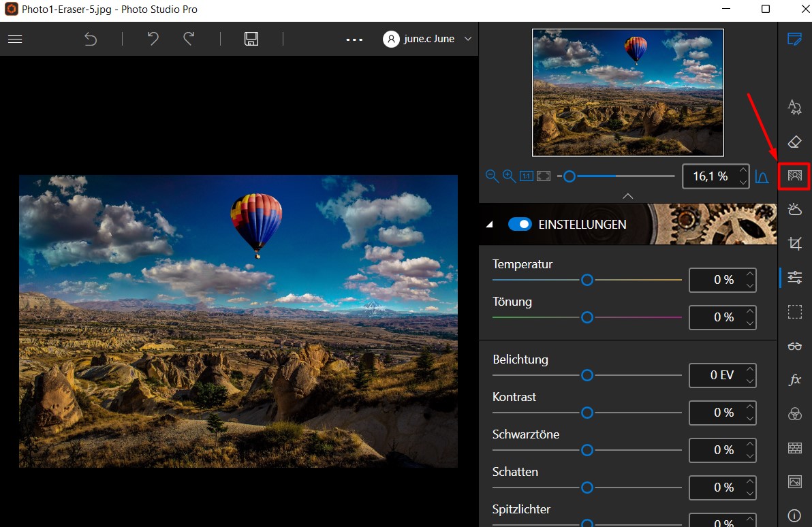This screenshot has height=527, width=812.
Task: Decrease Belichtung with the down arrow
Action: point(750,381)
